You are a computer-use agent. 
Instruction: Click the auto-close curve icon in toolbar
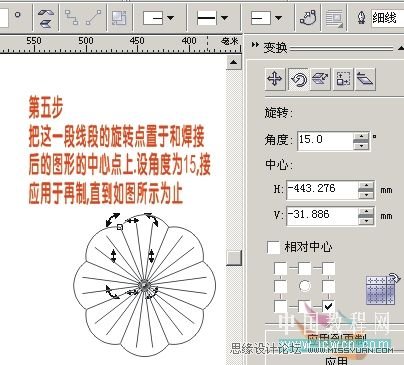click(308, 17)
